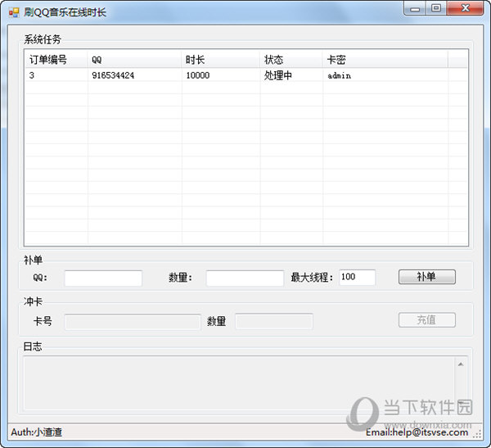Sort by the QQ column header
This screenshot has width=491, height=448.
coord(135,59)
